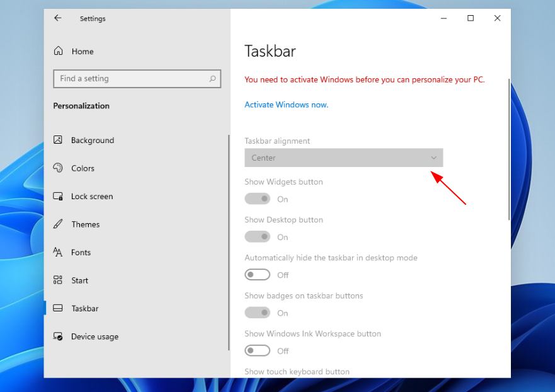Enable automatically hide the taskbar
555x392 pixels.
[x=257, y=274]
